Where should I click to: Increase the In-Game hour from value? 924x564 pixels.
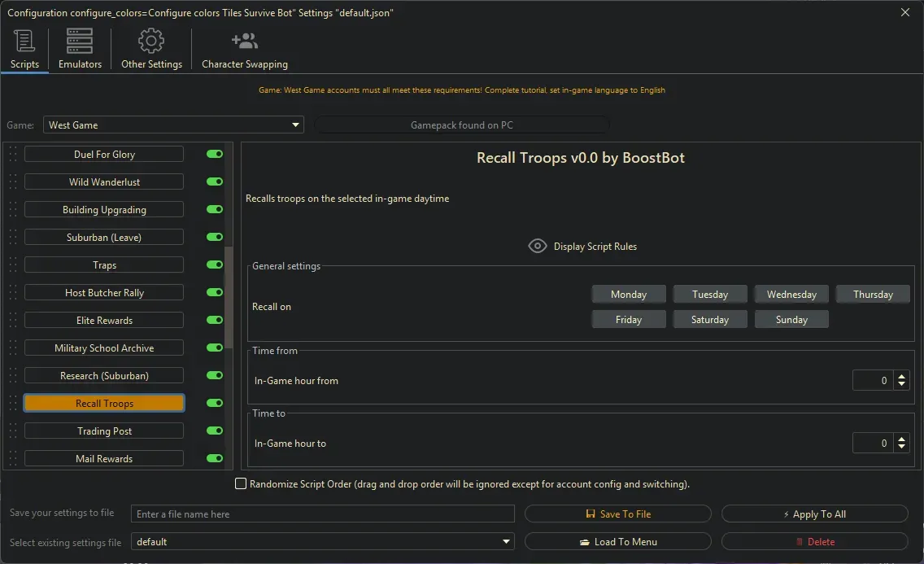click(x=901, y=377)
